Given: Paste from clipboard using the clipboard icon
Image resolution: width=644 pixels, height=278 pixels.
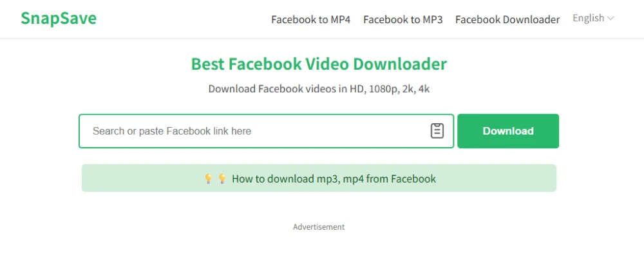Looking at the screenshot, I should 437,131.
